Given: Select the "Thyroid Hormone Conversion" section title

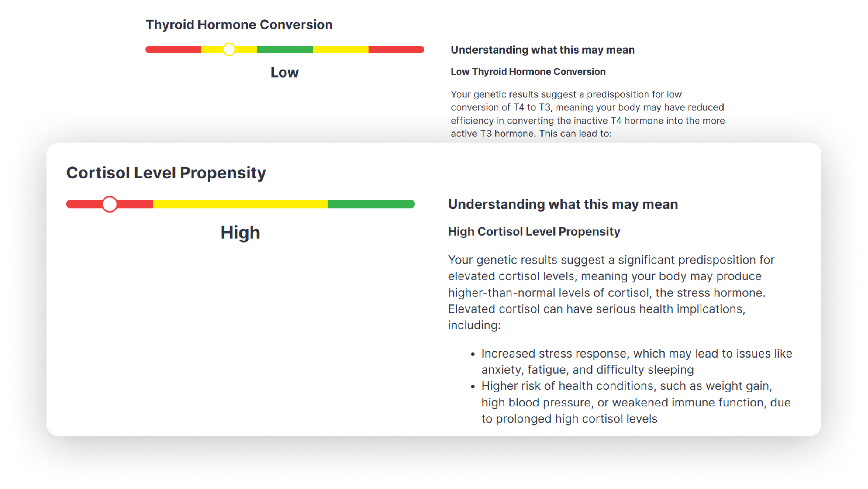Looking at the screenshot, I should coord(239,25).
